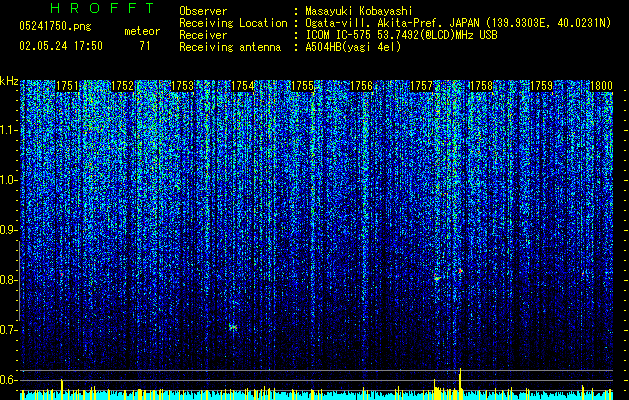Click the 1.0 kHz axis label

click(x=8, y=180)
